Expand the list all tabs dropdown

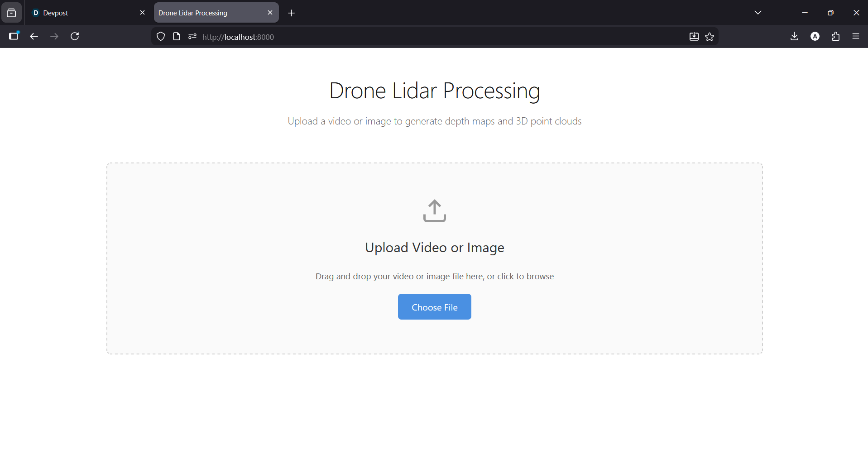click(758, 13)
